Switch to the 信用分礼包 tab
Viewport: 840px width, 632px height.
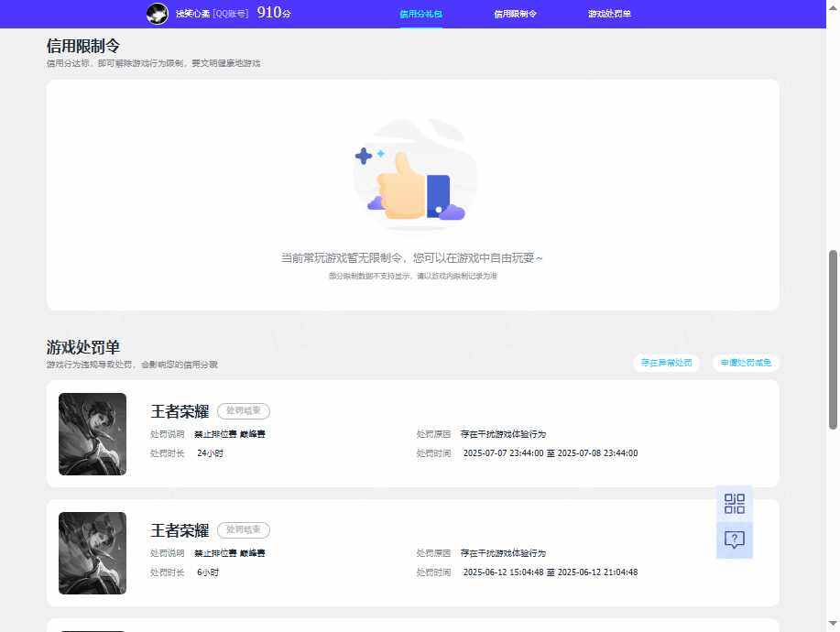[421, 14]
